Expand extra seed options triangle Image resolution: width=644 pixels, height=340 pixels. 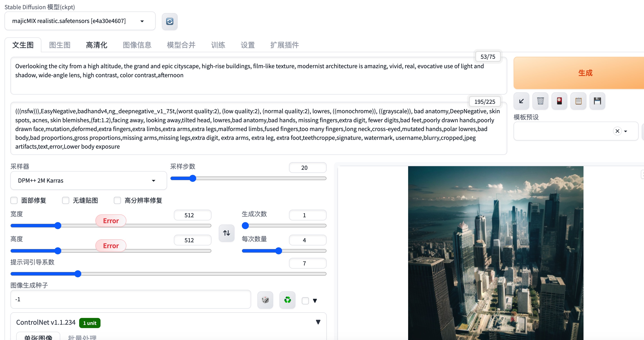click(x=315, y=301)
